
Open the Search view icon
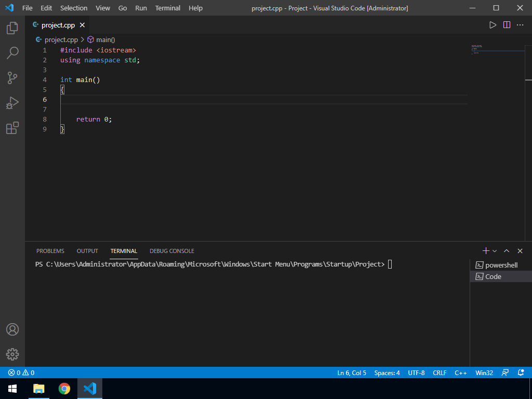[x=12, y=53]
